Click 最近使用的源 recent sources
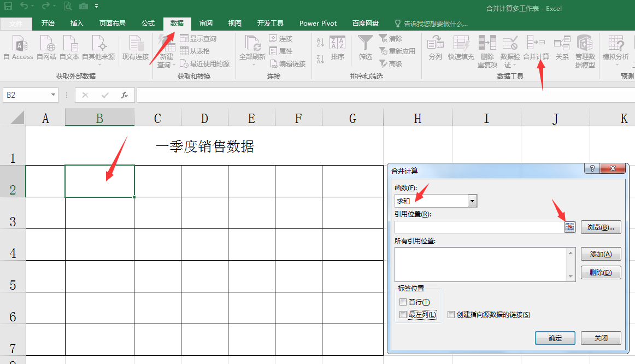The image size is (635, 364). click(x=205, y=63)
